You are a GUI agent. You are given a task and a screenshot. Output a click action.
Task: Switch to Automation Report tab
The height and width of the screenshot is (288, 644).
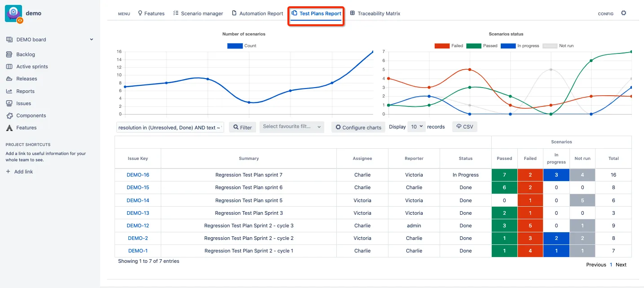click(257, 13)
